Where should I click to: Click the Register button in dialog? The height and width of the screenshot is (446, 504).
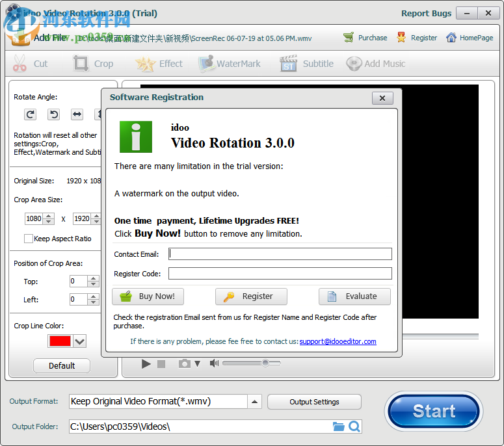coord(252,296)
